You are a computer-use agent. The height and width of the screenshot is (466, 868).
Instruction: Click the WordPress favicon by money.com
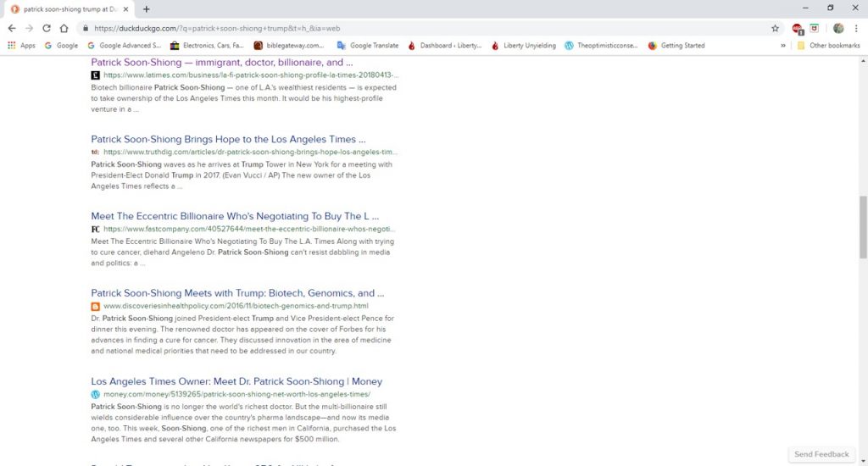[95, 395]
